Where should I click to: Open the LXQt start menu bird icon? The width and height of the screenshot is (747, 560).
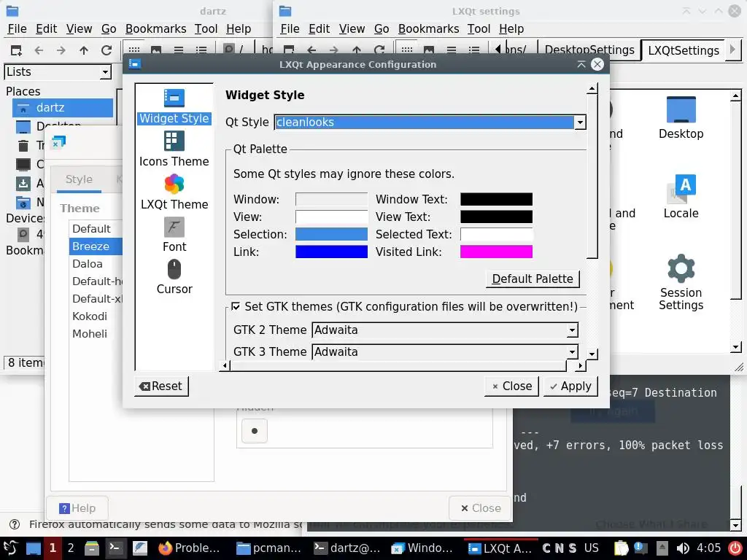10,548
